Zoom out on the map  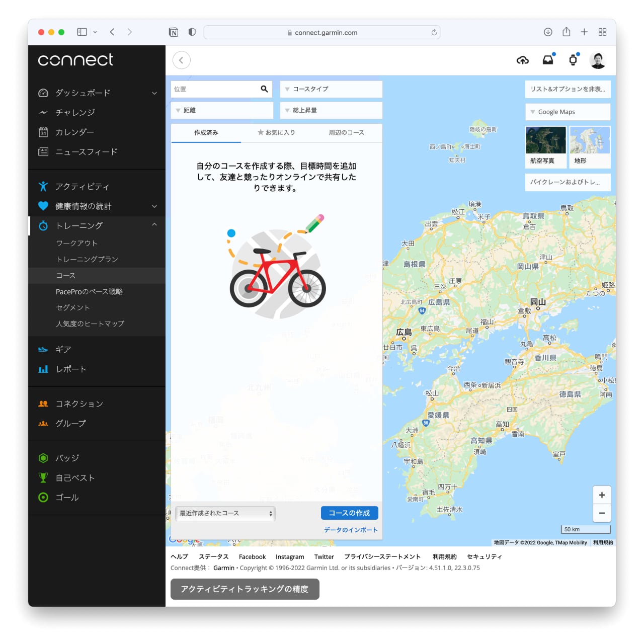[602, 513]
